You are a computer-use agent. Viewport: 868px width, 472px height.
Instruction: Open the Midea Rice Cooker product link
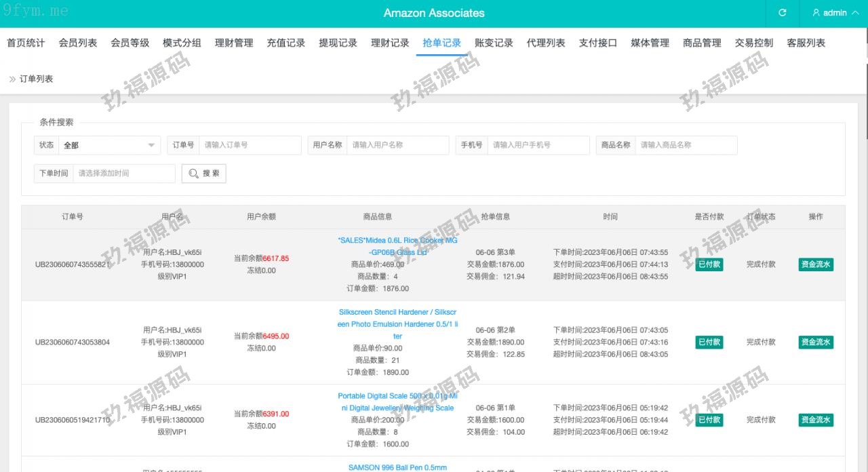point(397,246)
